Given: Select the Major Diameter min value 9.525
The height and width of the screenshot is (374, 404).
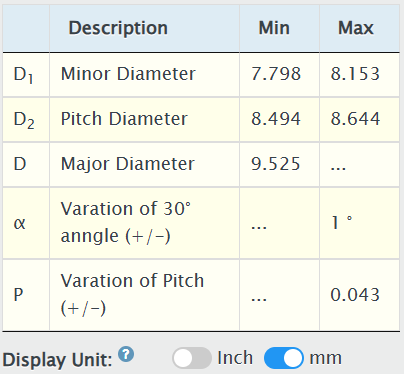Looking at the screenshot, I should point(276,164).
